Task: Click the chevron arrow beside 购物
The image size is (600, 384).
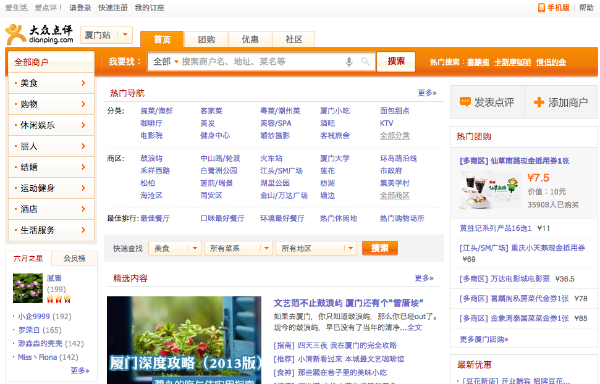Action: pyautogui.click(x=83, y=104)
